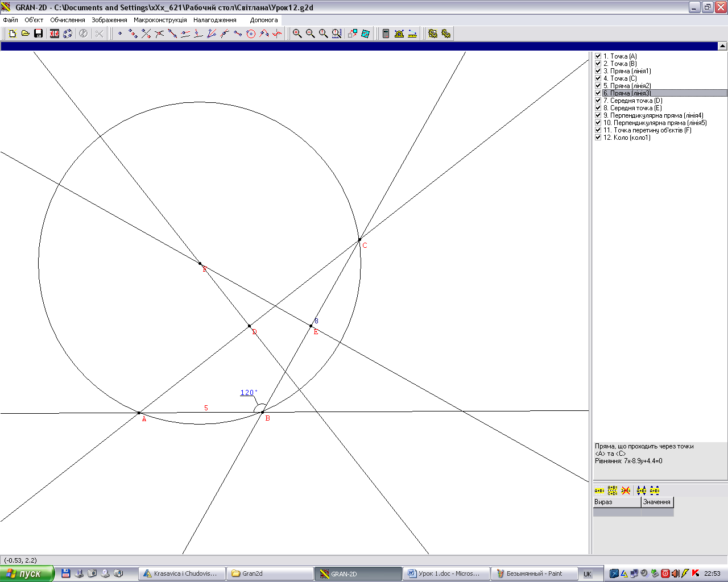Viewport: 728px width, 582px height.
Task: Uncheck object 1. Точка (A)
Action: click(x=598, y=56)
